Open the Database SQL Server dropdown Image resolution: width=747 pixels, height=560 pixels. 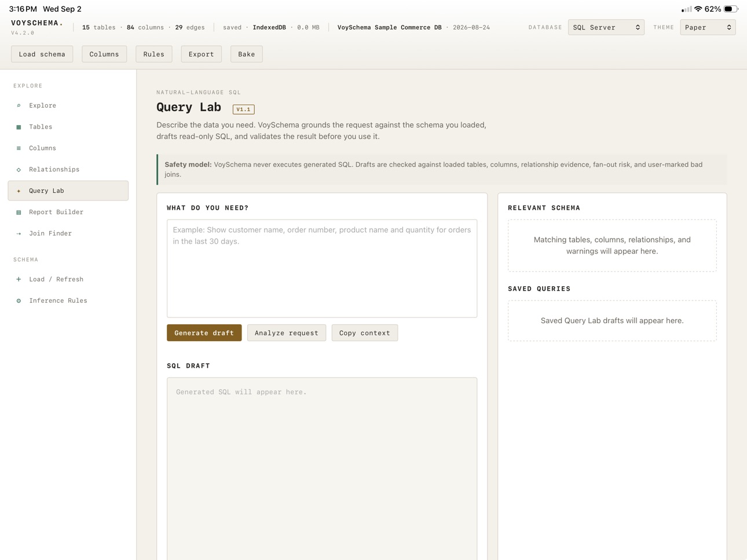coord(606,27)
